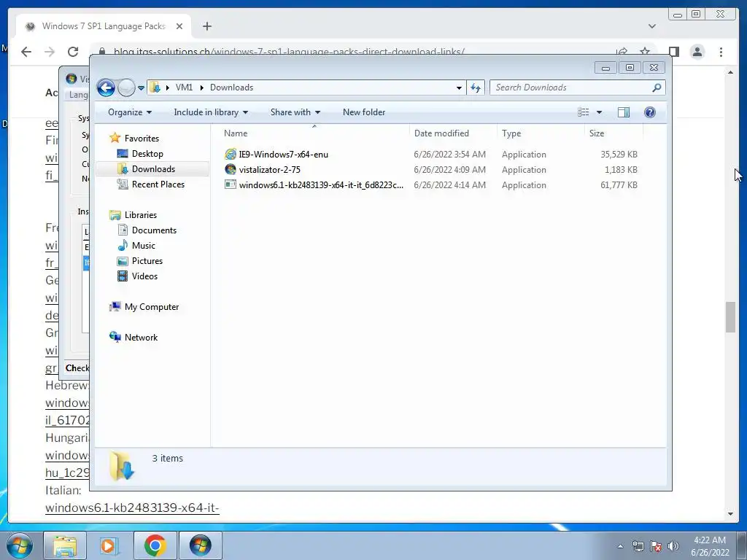Click the Italian windows6.1-kb2483139-x64-it link in Chrome
This screenshot has height=560, width=747.
132,508
